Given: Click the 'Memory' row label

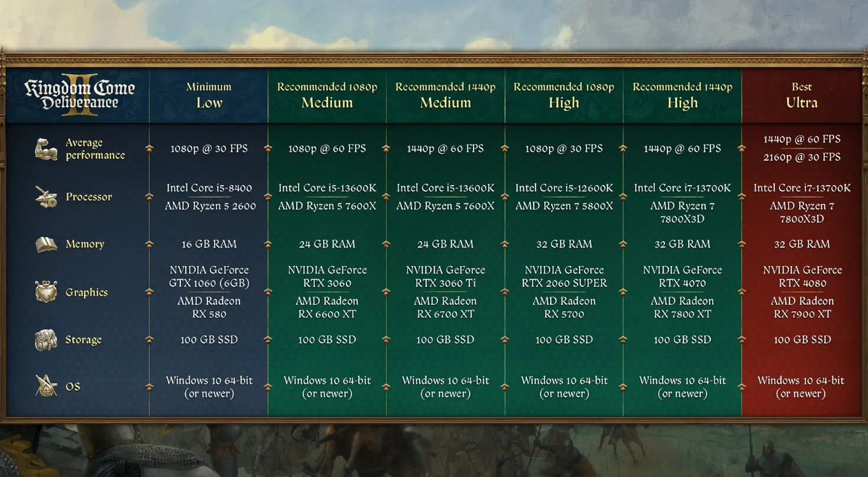Looking at the screenshot, I should (85, 244).
